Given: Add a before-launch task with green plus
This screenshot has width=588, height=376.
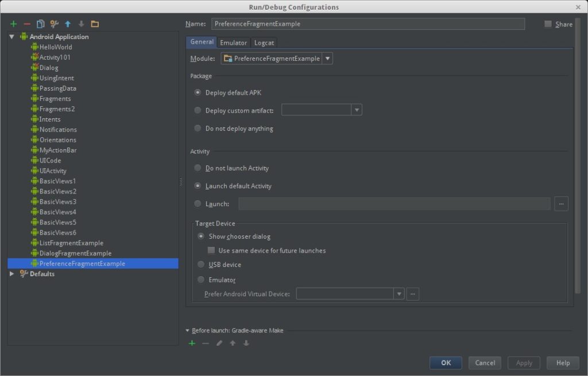Looking at the screenshot, I should pyautogui.click(x=192, y=343).
